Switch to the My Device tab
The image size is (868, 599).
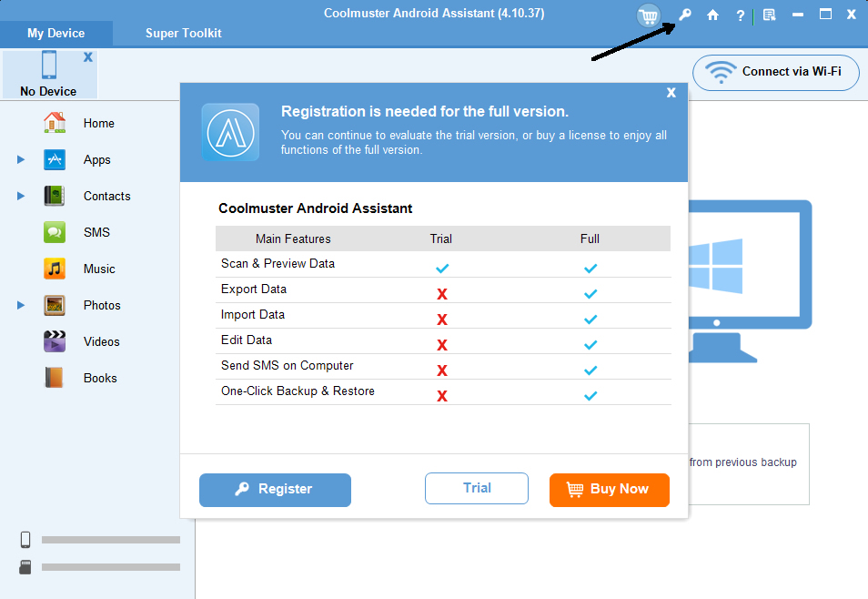(x=56, y=34)
